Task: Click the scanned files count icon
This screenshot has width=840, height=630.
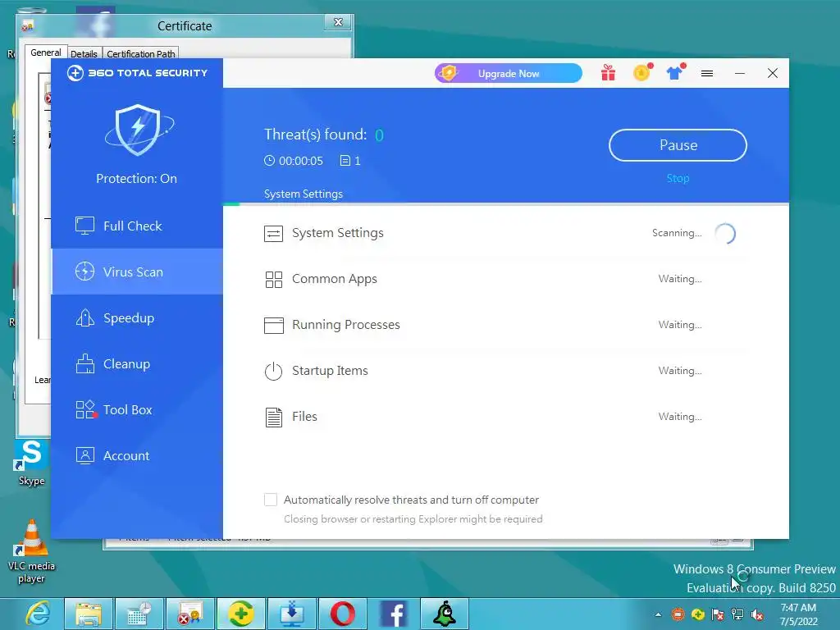Action: click(345, 161)
